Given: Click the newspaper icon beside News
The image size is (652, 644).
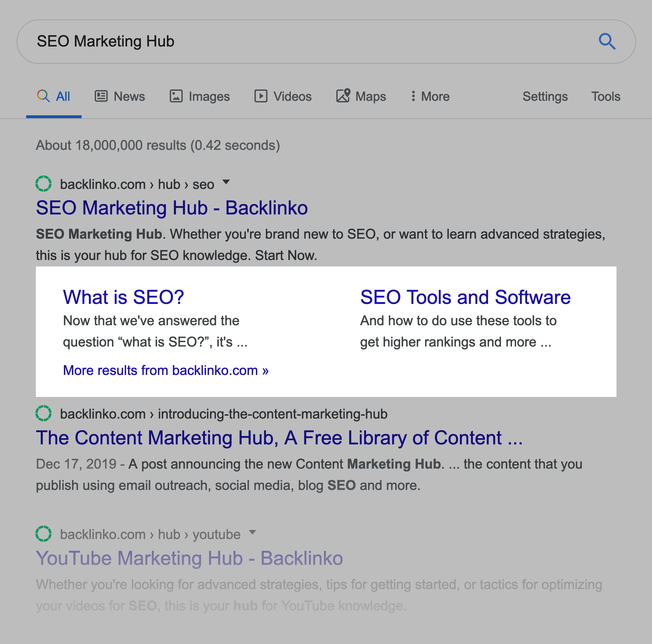Looking at the screenshot, I should click(x=101, y=96).
